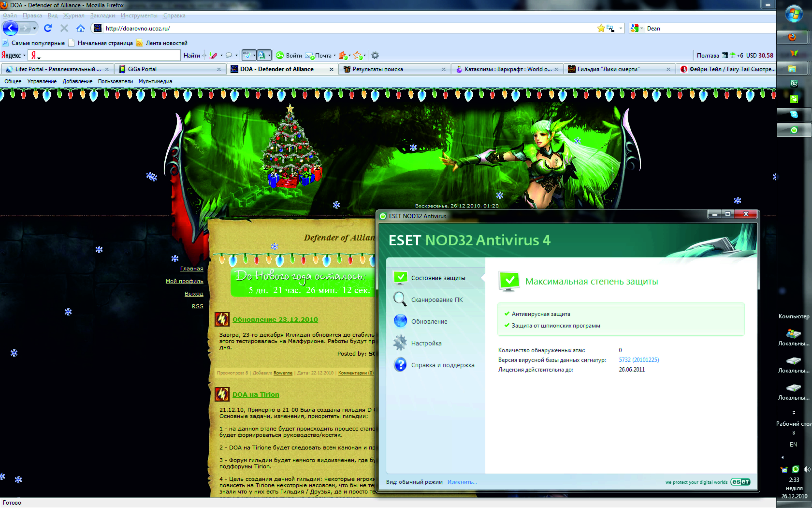The height and width of the screenshot is (508, 812).
Task: Click the Выход logout link
Action: click(194, 294)
